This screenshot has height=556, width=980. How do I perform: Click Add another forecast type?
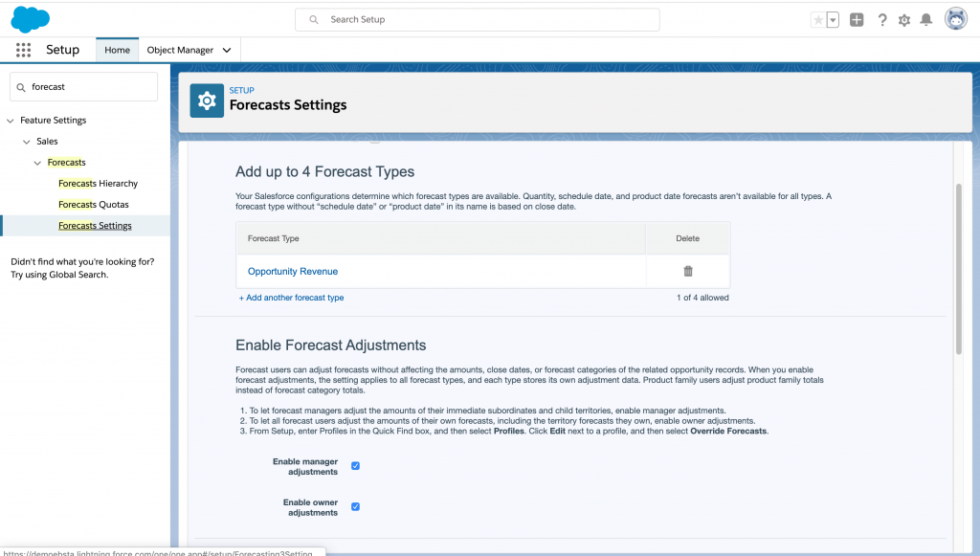click(291, 298)
